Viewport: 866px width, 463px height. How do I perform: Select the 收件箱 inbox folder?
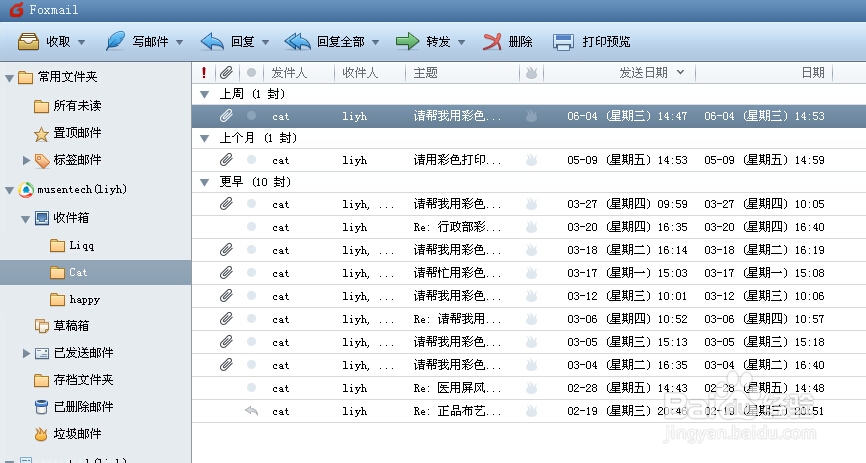(62, 218)
